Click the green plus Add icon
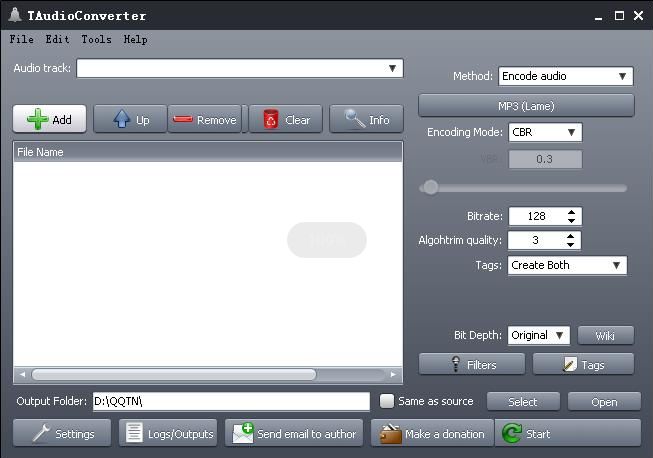 point(37,119)
